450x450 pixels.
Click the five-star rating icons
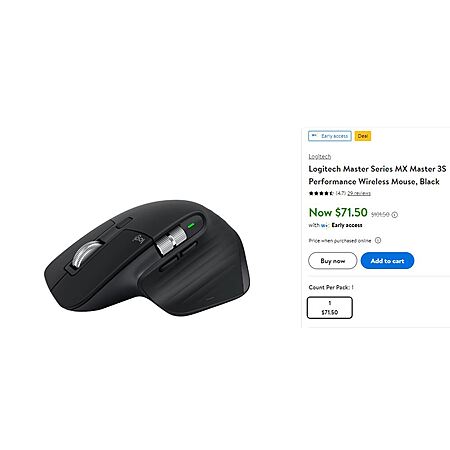(321, 193)
